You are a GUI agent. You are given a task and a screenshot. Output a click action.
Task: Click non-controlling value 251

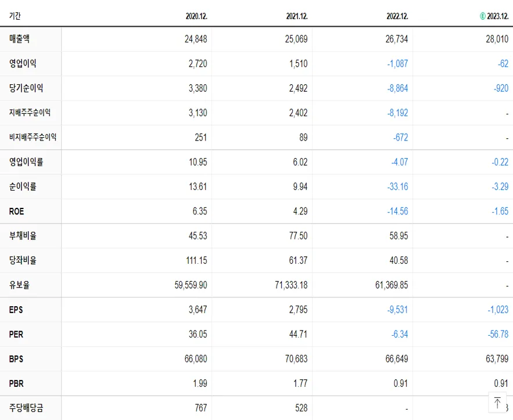pyautogui.click(x=200, y=137)
